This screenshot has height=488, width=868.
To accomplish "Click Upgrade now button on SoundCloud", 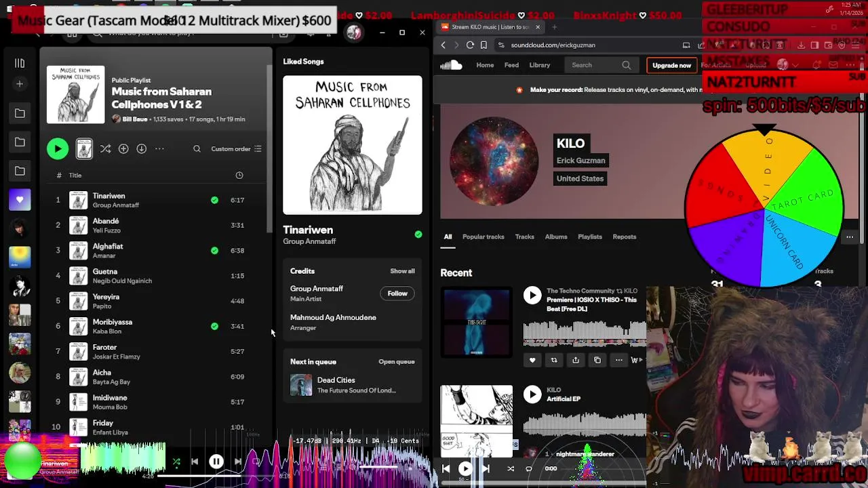I will (671, 65).
